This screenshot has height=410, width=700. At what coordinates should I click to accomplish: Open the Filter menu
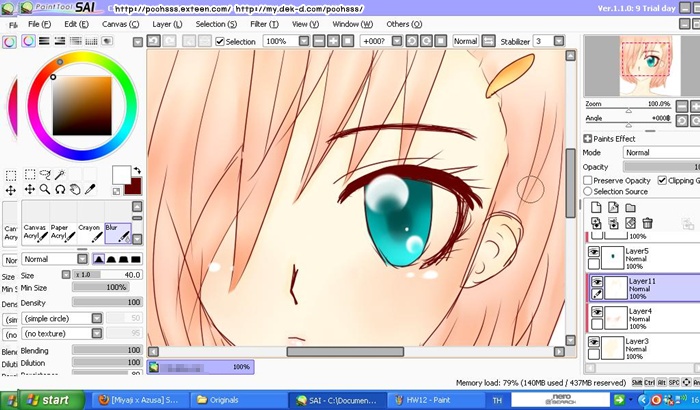tap(264, 24)
